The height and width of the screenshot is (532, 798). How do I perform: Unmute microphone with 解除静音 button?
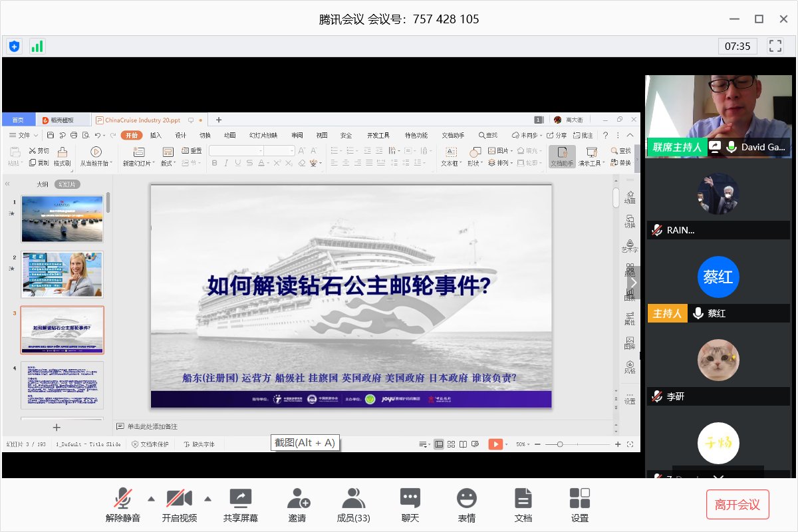(x=123, y=505)
